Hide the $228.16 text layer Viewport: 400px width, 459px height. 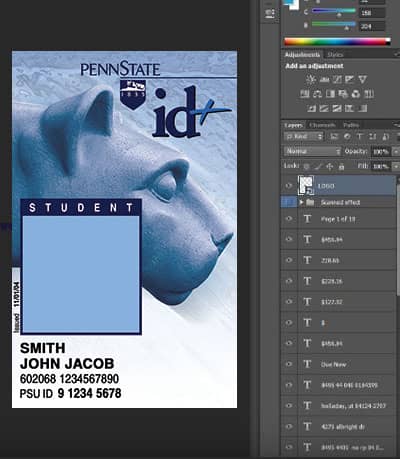click(x=289, y=281)
